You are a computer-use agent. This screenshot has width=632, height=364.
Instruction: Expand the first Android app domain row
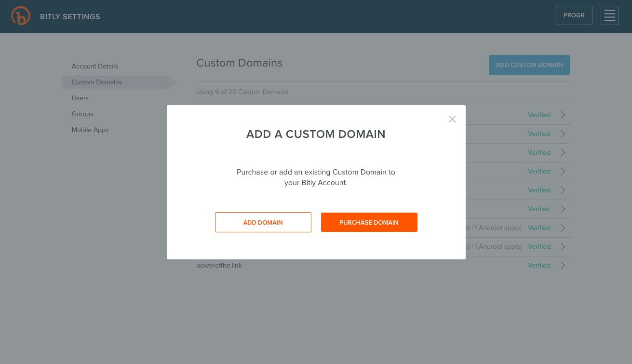tap(562, 228)
